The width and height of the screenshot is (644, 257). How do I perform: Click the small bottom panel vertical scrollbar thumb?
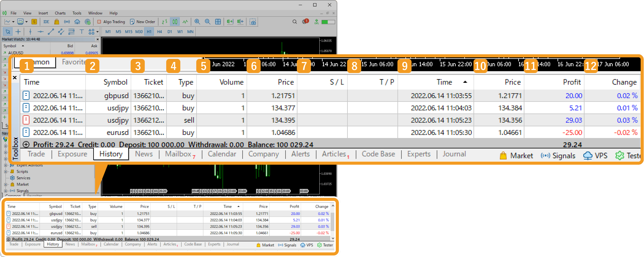point(333,221)
